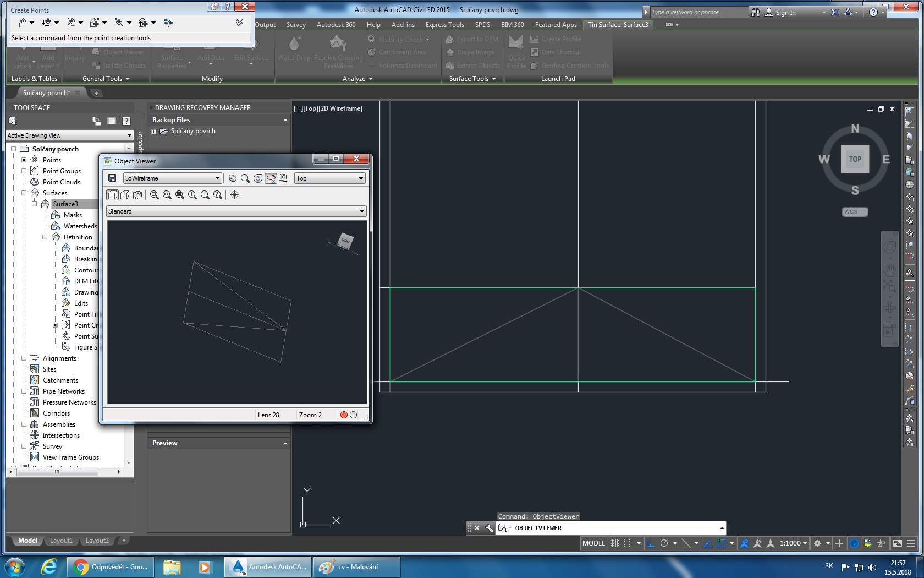
Task: Toggle polar tracking in status bar
Action: [x=664, y=543]
